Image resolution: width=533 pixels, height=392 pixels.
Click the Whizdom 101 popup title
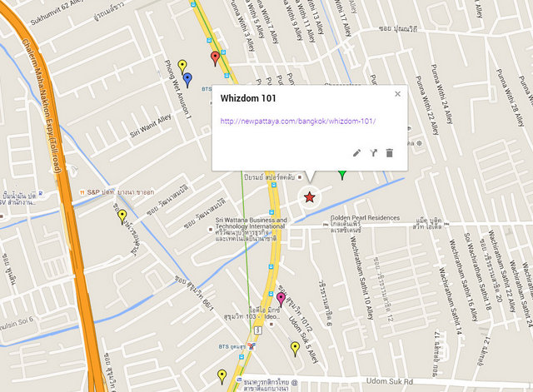(248, 98)
